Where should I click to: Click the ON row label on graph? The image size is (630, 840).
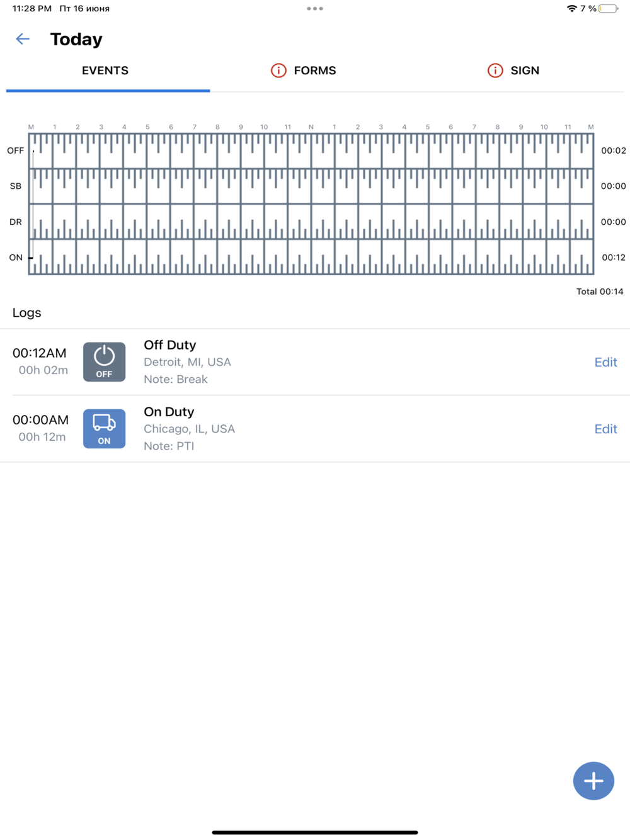16,257
